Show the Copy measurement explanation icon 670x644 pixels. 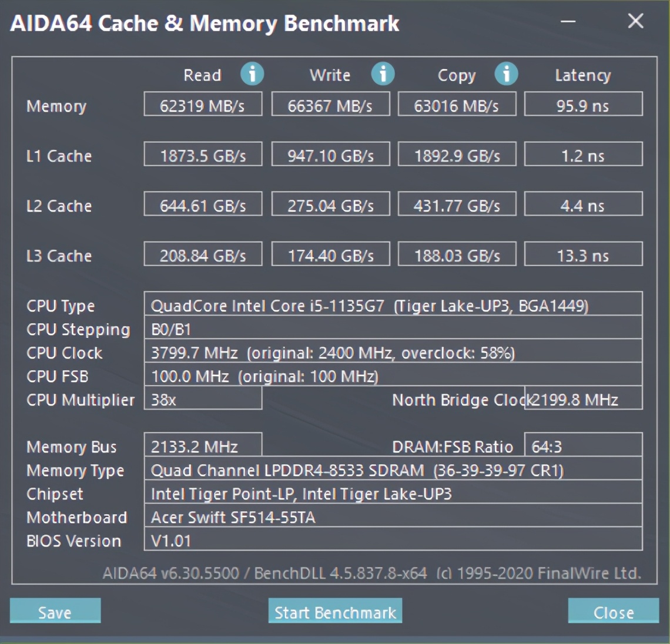point(506,75)
